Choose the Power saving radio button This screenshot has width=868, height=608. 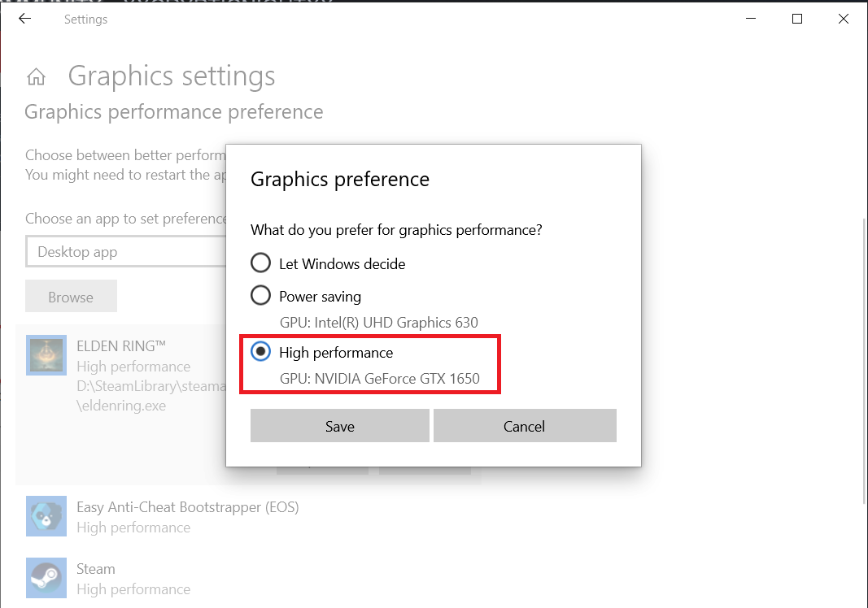260,296
